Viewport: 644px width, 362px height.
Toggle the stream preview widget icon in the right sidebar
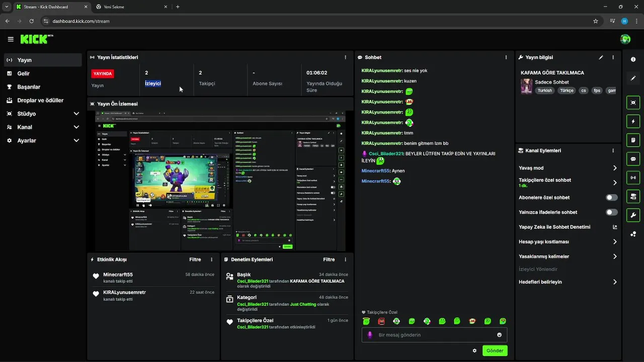click(x=633, y=103)
